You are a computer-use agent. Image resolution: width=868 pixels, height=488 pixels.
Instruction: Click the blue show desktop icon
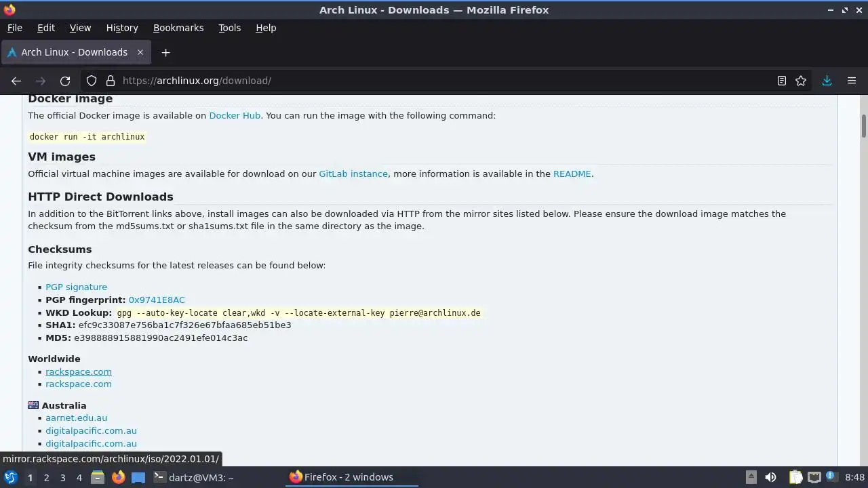pos(138,477)
